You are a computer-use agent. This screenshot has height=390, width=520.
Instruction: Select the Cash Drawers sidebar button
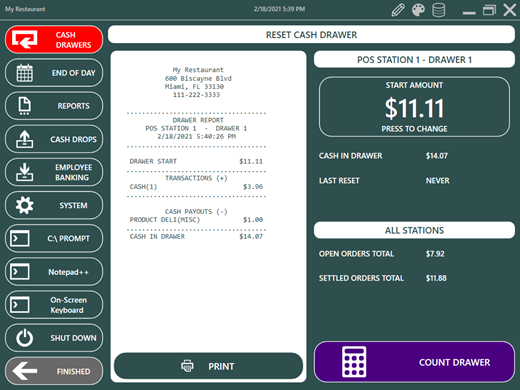coord(54,40)
